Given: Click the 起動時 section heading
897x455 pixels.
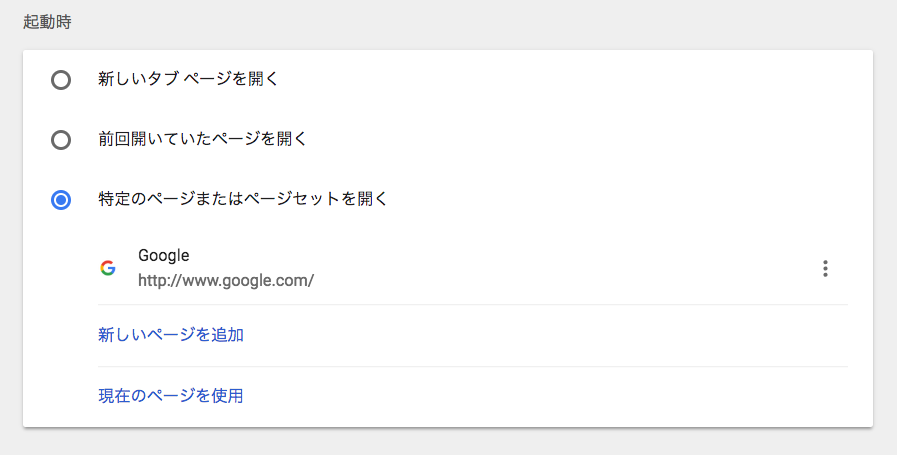Looking at the screenshot, I should click(47, 22).
